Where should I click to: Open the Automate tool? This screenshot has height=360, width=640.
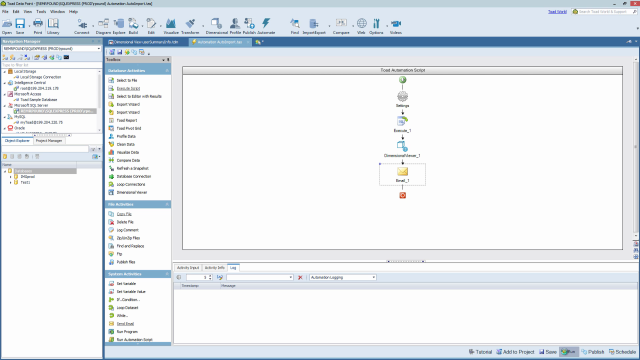click(266, 26)
